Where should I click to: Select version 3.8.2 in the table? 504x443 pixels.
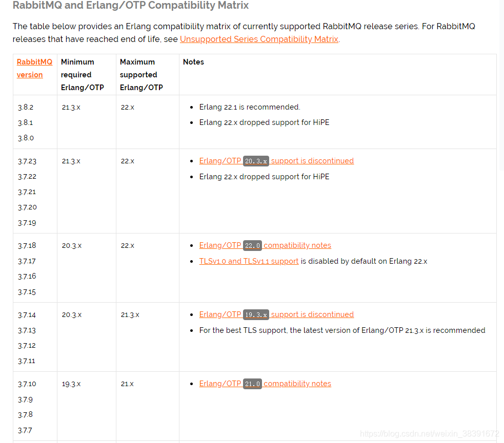26,107
